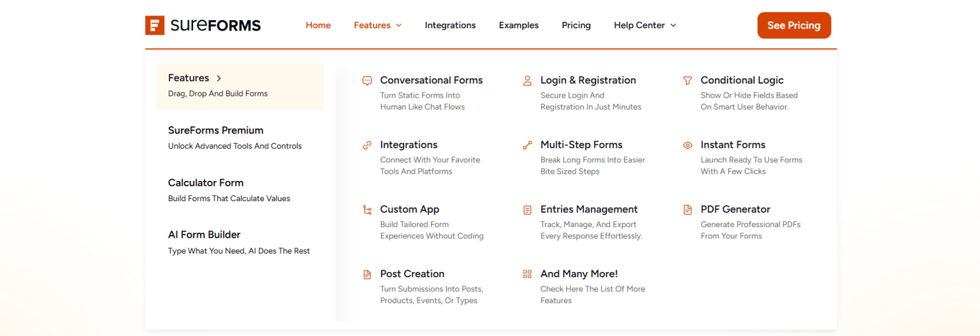This screenshot has height=336, width=980.
Task: Open the Features nav menu
Action: click(x=372, y=25)
